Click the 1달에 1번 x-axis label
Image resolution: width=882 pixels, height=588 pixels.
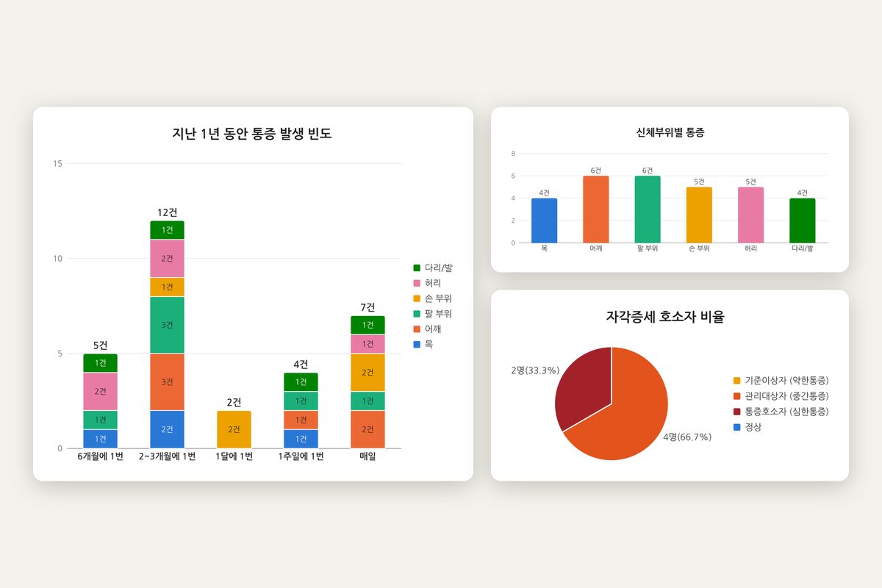click(234, 456)
